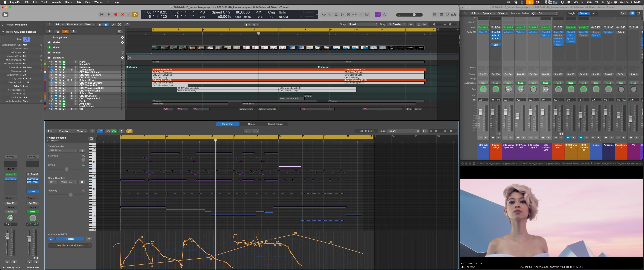Open the Snap Smart dropdown in Tracks area
Image resolution: width=644 pixels, height=270 pixels.
pyautogui.click(x=363, y=24)
